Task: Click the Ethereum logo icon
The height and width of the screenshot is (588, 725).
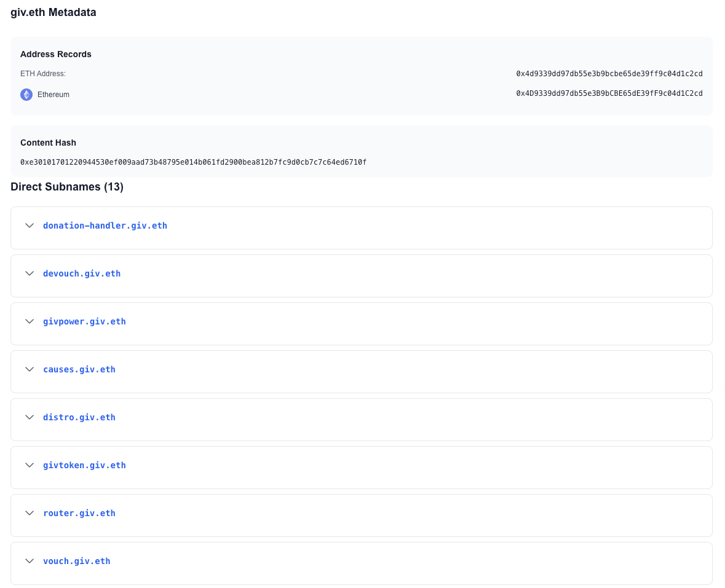Action: click(x=26, y=95)
